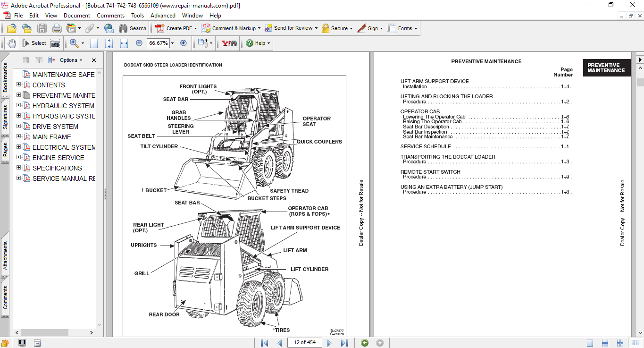
Task: Toggle the Single Page layout button
Action: point(590,343)
